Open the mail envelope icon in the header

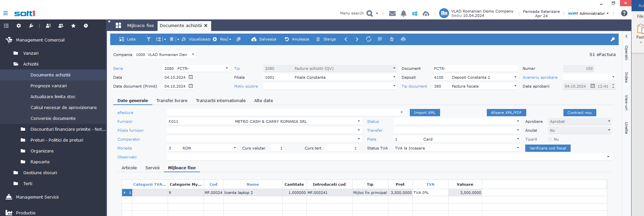(392, 13)
